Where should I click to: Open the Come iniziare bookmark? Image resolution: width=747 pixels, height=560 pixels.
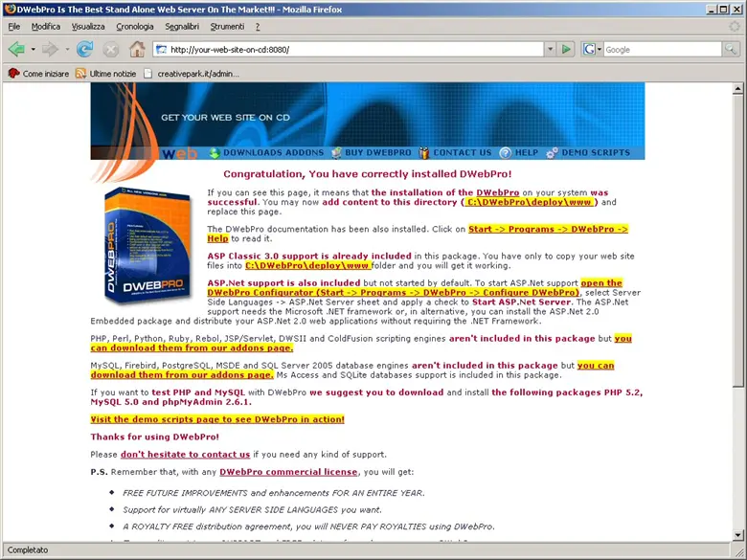coord(39,74)
